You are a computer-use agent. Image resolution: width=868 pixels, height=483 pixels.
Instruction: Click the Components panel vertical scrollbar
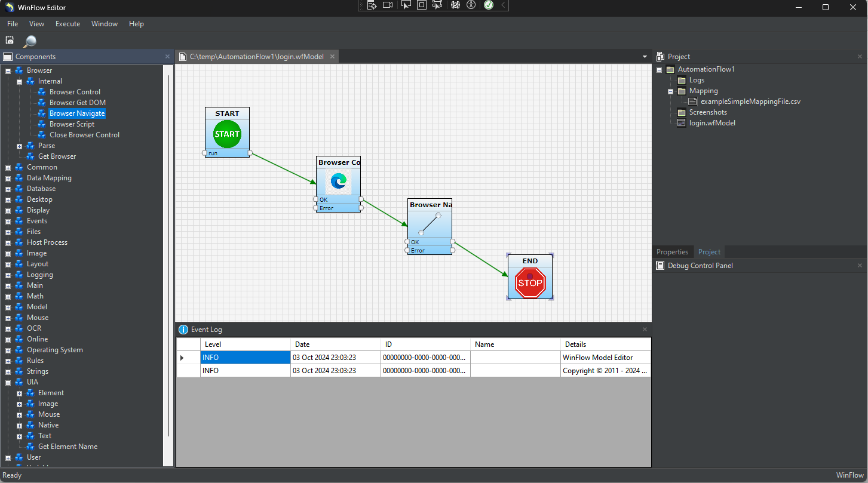tap(169, 257)
